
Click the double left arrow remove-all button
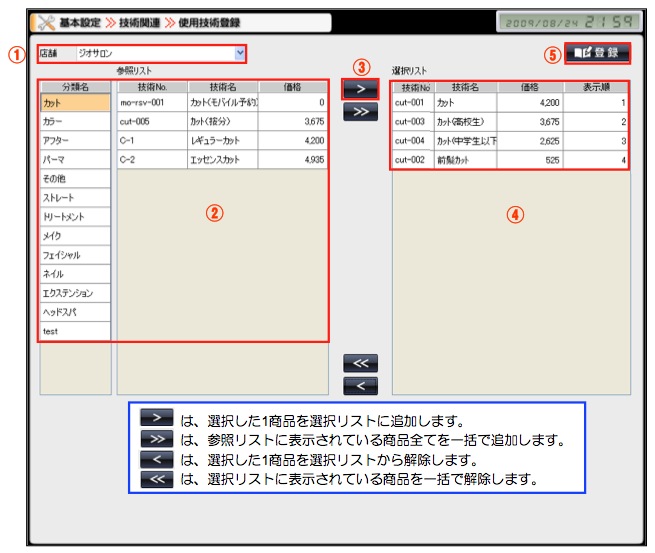(360, 363)
